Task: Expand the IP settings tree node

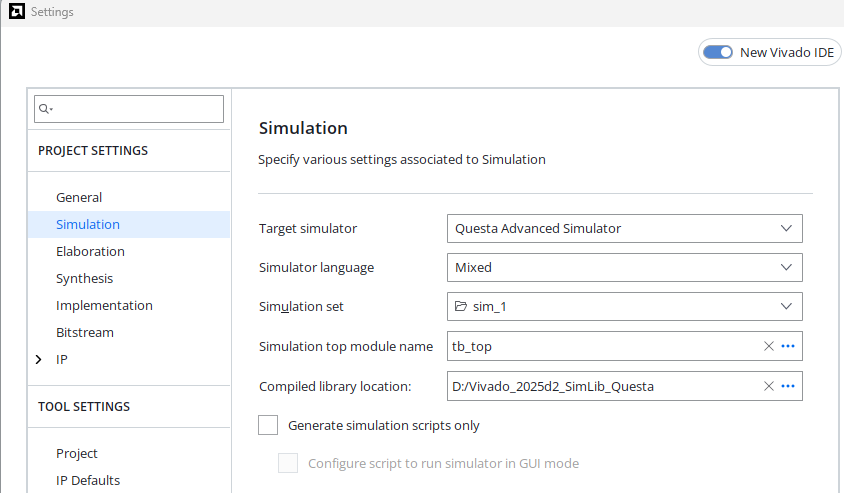Action: pyautogui.click(x=39, y=360)
